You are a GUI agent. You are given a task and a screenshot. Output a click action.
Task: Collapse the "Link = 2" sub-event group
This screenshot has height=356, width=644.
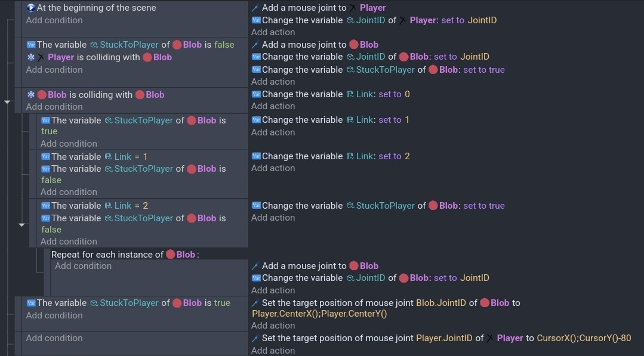[22, 225]
